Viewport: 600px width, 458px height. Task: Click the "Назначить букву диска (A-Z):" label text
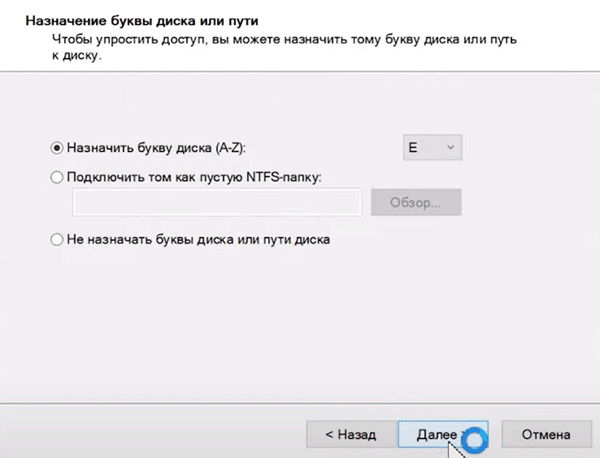point(155,148)
